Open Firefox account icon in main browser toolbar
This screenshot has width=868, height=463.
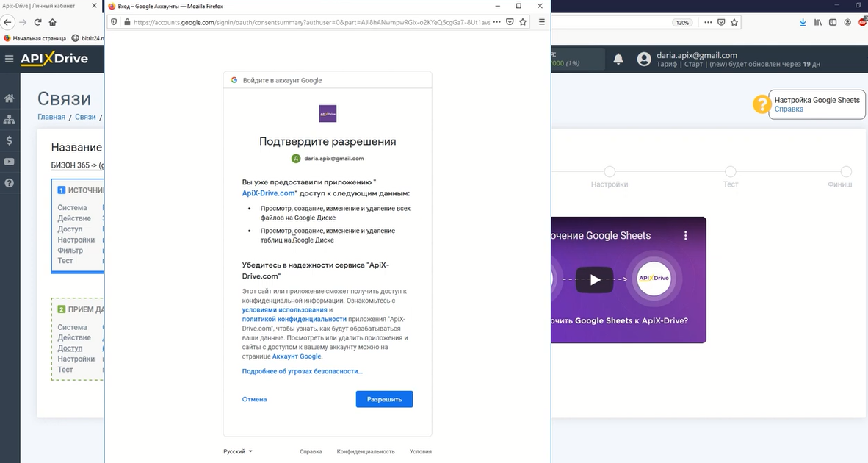coord(847,22)
